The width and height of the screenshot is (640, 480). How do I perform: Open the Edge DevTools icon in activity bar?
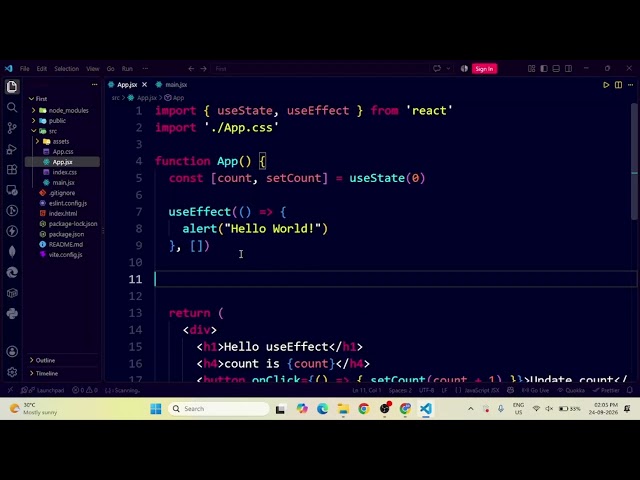[12, 272]
